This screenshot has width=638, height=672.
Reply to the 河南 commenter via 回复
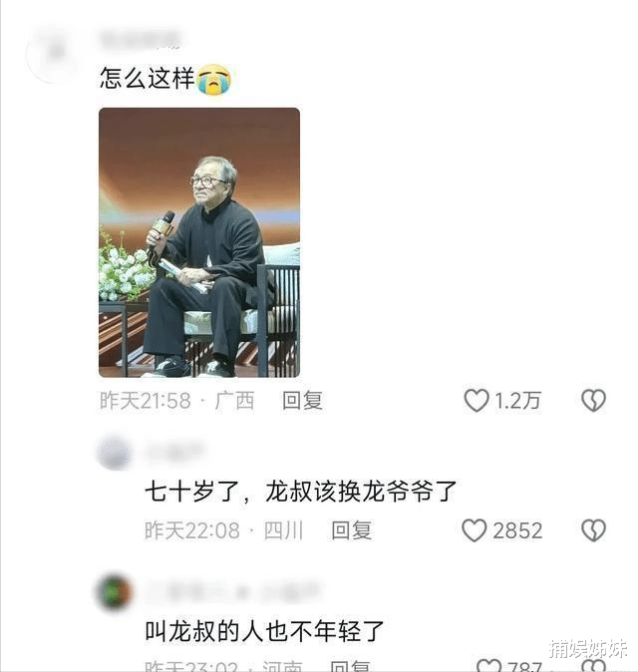[351, 666]
